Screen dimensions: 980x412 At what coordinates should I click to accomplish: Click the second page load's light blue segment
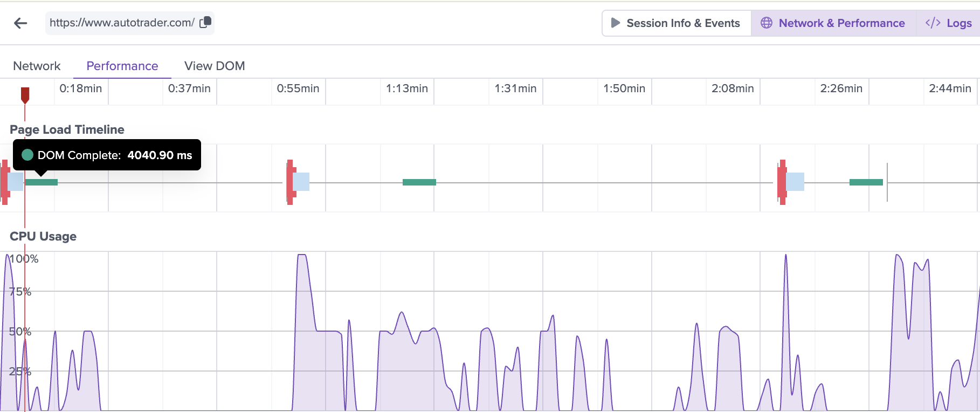(x=301, y=182)
